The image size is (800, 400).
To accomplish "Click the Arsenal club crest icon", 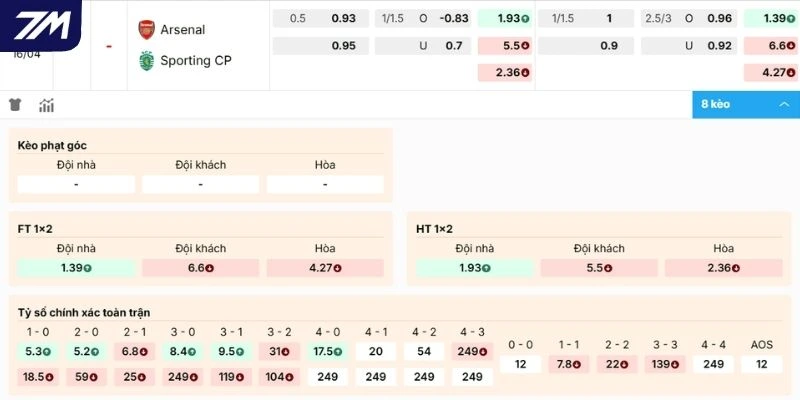I will pos(146,29).
